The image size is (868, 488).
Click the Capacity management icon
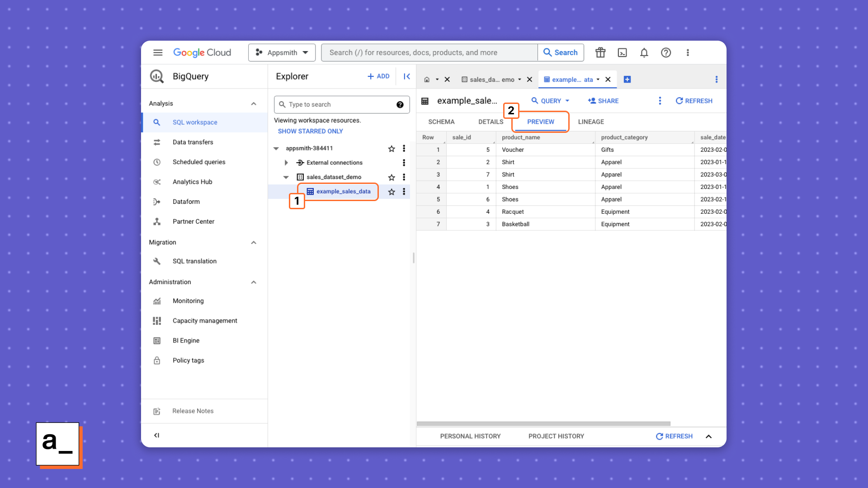pos(157,320)
